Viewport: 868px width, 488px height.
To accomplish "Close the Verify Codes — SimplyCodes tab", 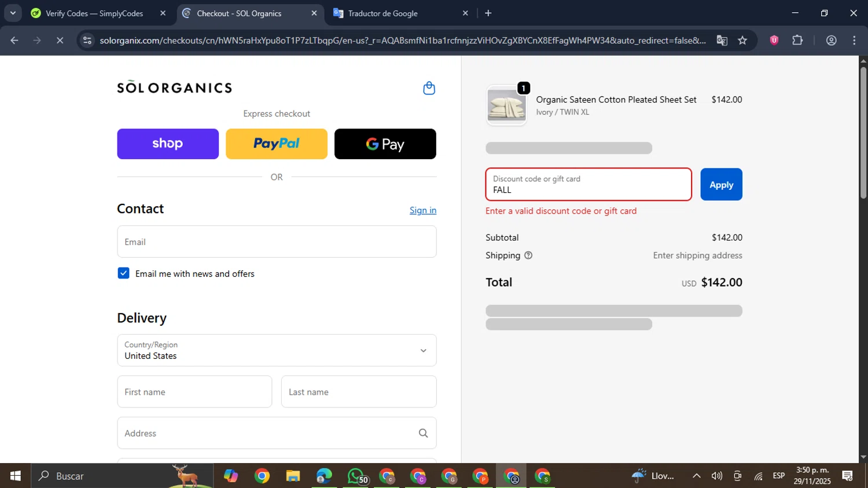I will pos(163,13).
